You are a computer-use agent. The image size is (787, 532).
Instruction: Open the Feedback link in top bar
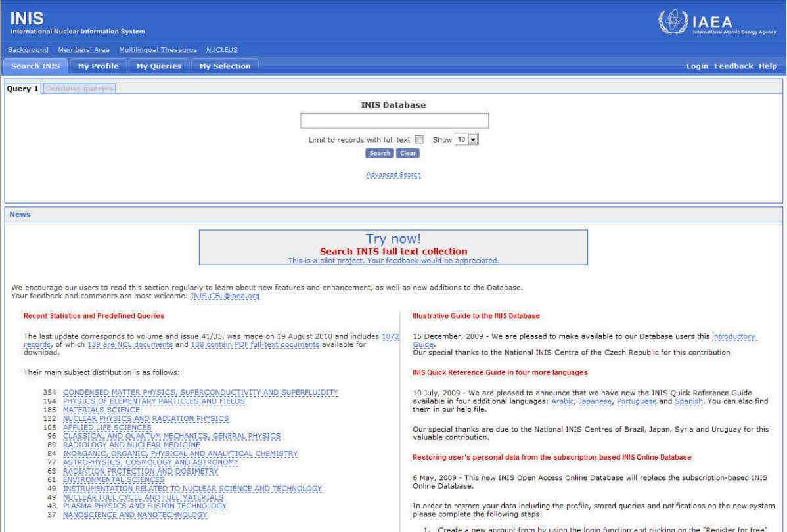[x=733, y=66]
